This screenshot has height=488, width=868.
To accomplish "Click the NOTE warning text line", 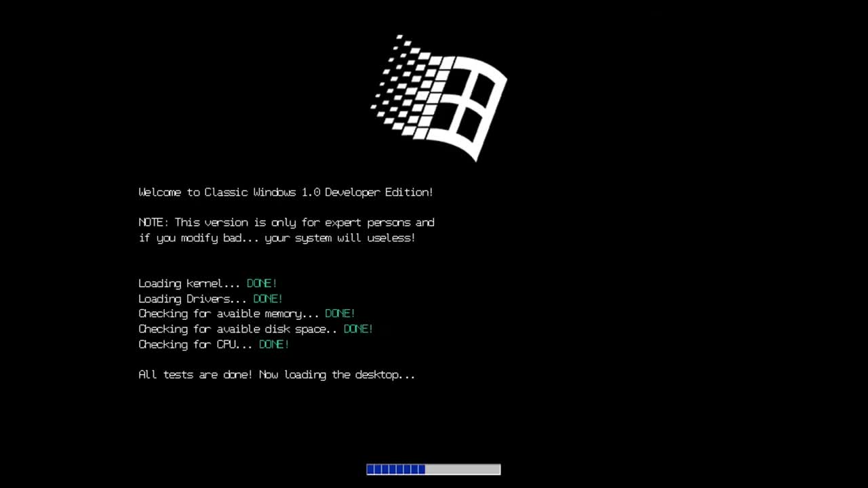I will coord(287,222).
